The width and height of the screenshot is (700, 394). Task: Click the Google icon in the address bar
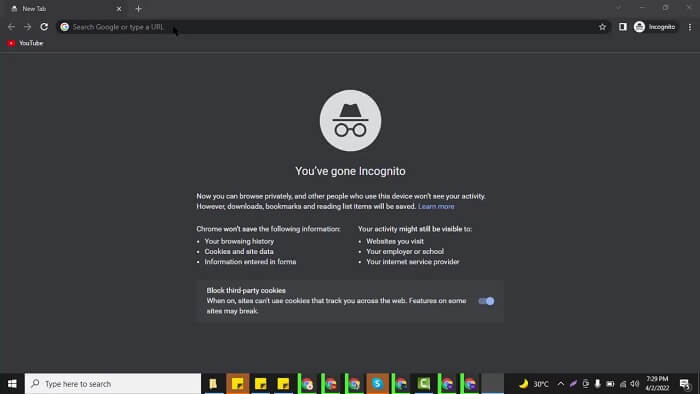point(65,27)
